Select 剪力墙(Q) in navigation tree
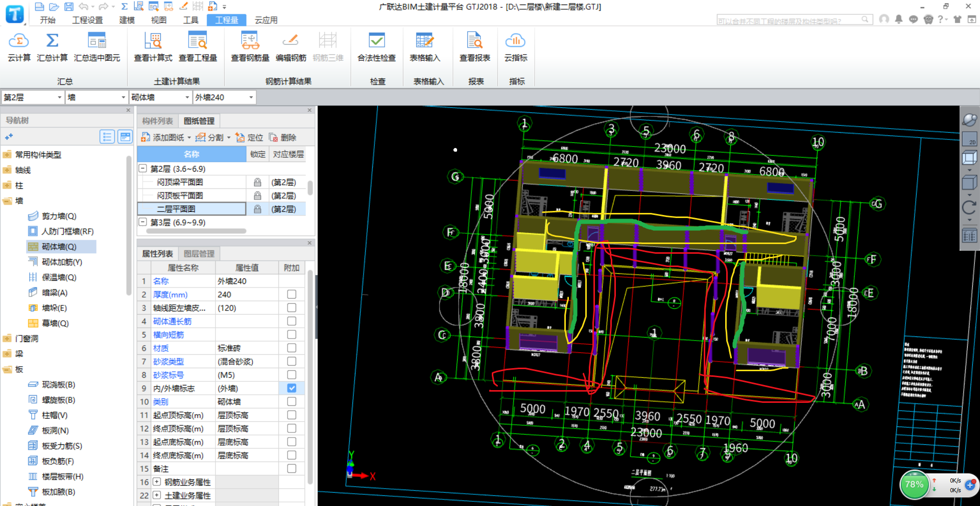Screen dimensions: 980x506 click(59, 216)
